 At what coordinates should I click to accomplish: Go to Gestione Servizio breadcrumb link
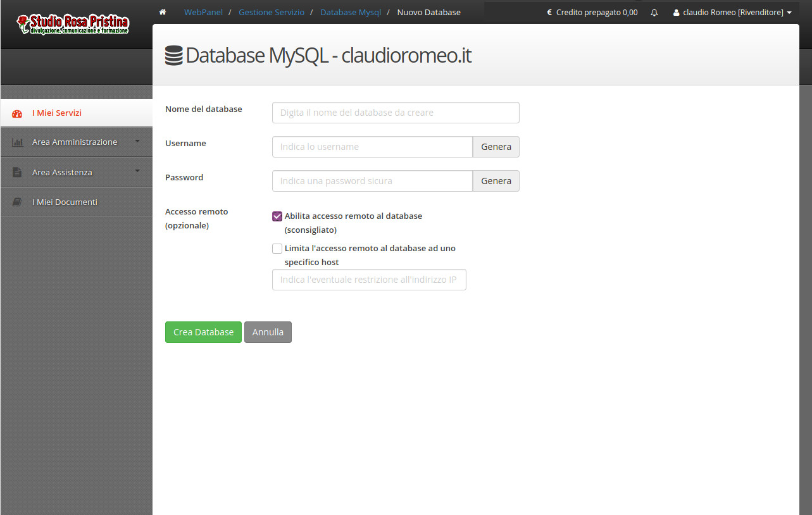point(272,12)
